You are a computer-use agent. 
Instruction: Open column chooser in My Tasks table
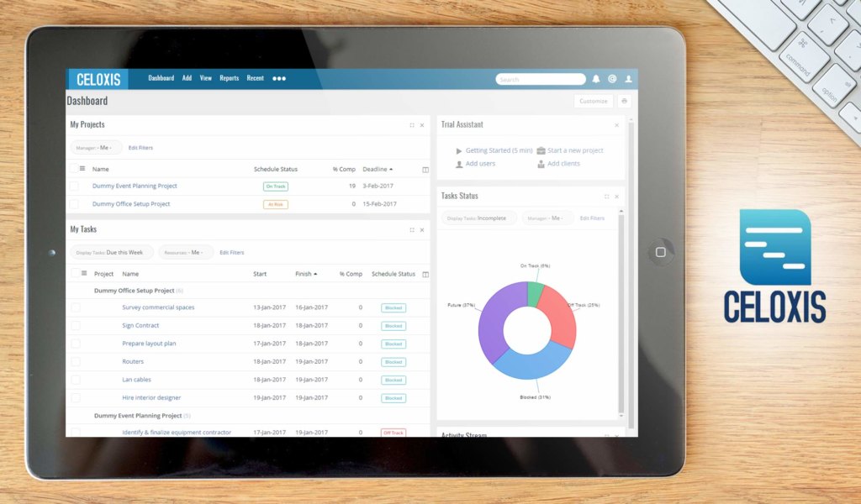(425, 274)
